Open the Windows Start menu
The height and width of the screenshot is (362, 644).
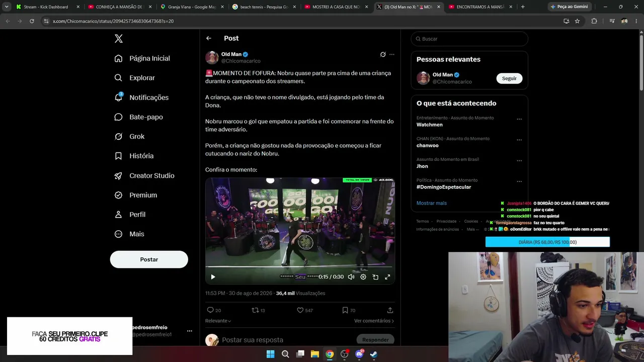click(x=270, y=354)
